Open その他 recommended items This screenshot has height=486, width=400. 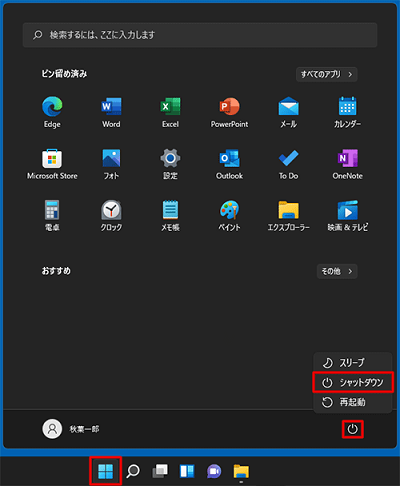[337, 271]
